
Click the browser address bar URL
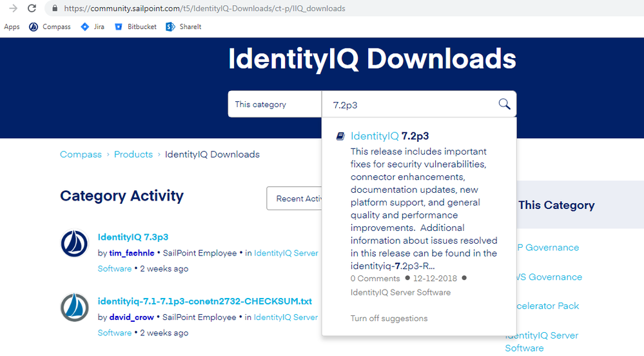pos(204,8)
